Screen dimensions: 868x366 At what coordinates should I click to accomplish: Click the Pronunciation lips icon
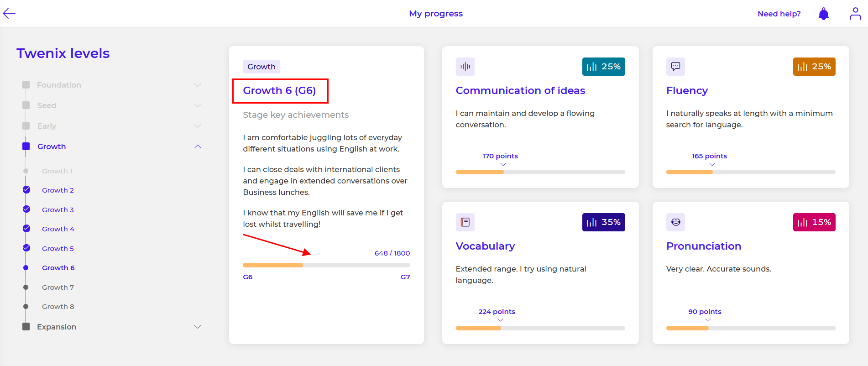pyautogui.click(x=675, y=222)
